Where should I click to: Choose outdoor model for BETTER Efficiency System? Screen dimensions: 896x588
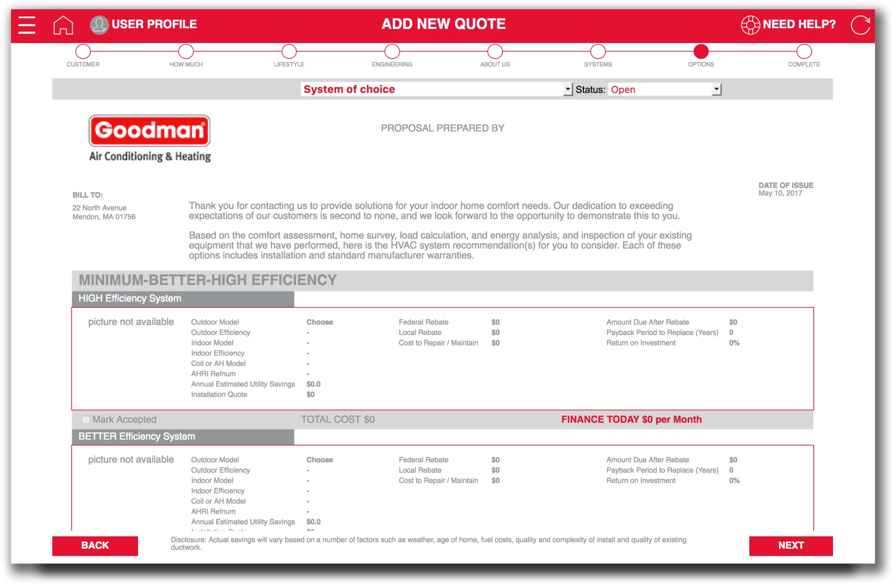click(319, 460)
